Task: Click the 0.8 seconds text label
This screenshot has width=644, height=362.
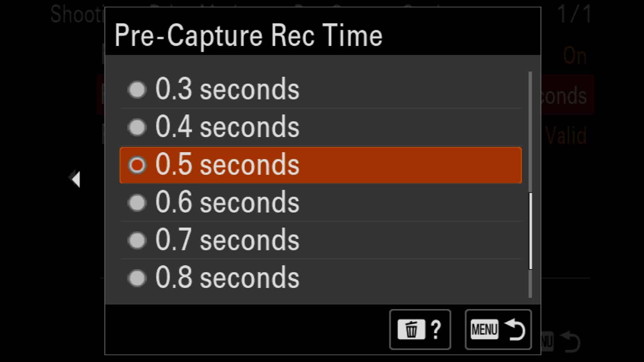Action: tap(227, 278)
